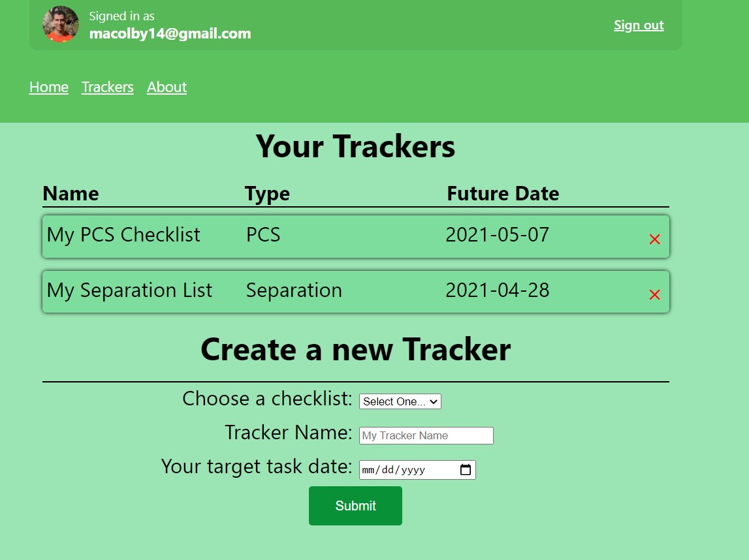Select the My PCS Checklist row
The image size is (749, 560).
click(x=261, y=235)
